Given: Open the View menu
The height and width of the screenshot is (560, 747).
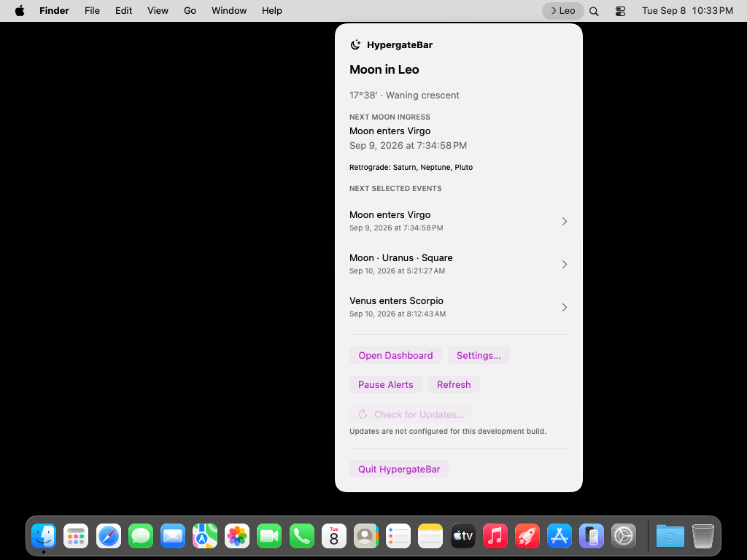Looking at the screenshot, I should point(158,10).
